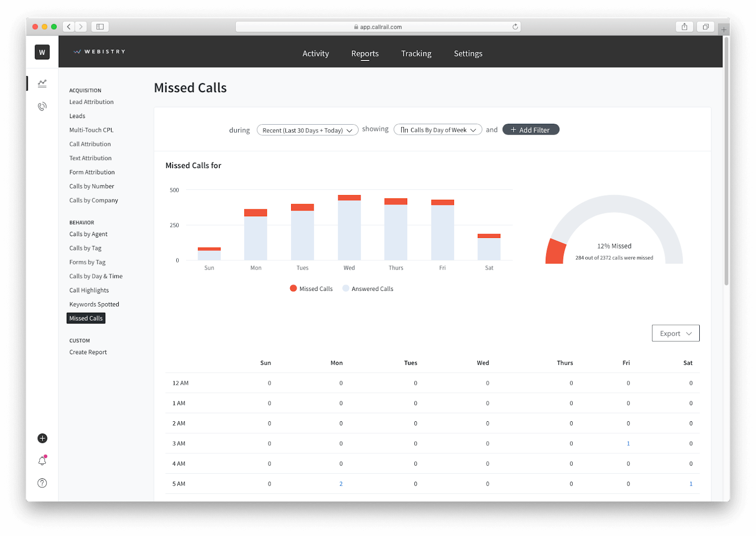
Task: Click the Webistry brand logo
Action: [x=100, y=51]
